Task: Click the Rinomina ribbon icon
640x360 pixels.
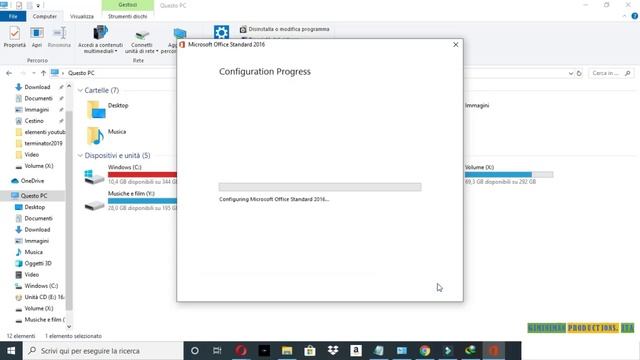Action: click(59, 37)
